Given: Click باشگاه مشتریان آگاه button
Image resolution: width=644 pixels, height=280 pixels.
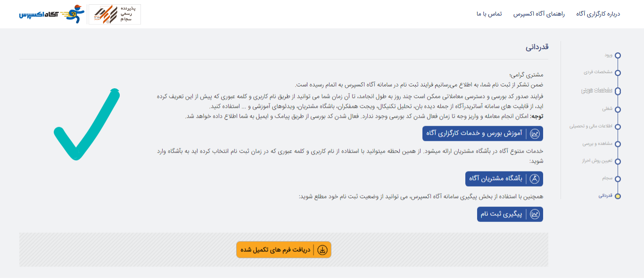Looking at the screenshot, I should tap(504, 179).
